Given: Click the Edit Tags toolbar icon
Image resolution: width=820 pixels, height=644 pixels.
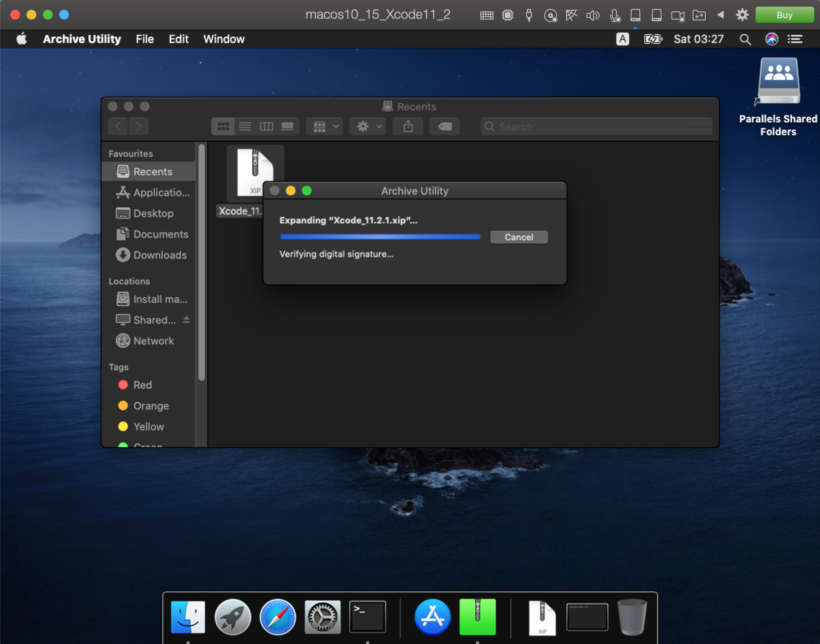Looking at the screenshot, I should coord(444,126).
